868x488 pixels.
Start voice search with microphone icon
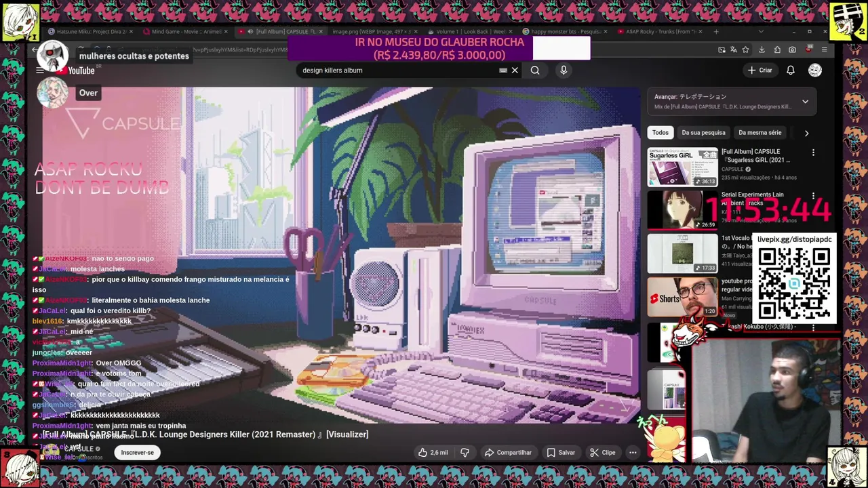point(564,70)
